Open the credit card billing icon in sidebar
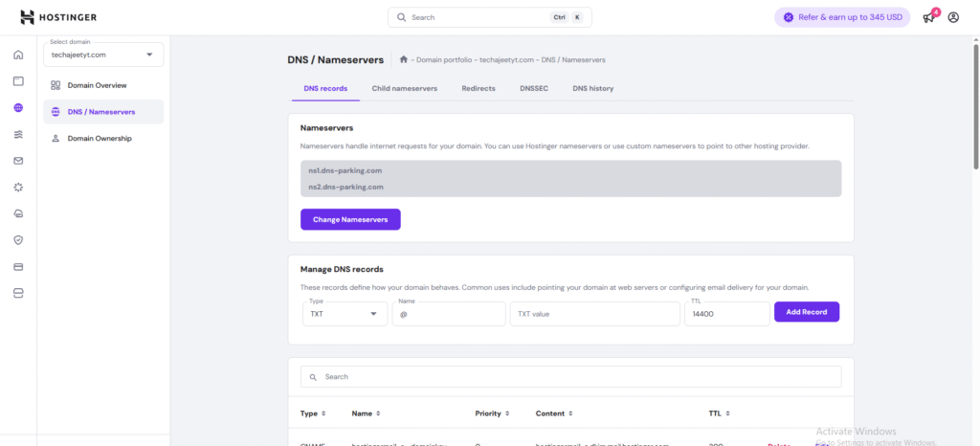This screenshot has width=980, height=446. tap(18, 266)
